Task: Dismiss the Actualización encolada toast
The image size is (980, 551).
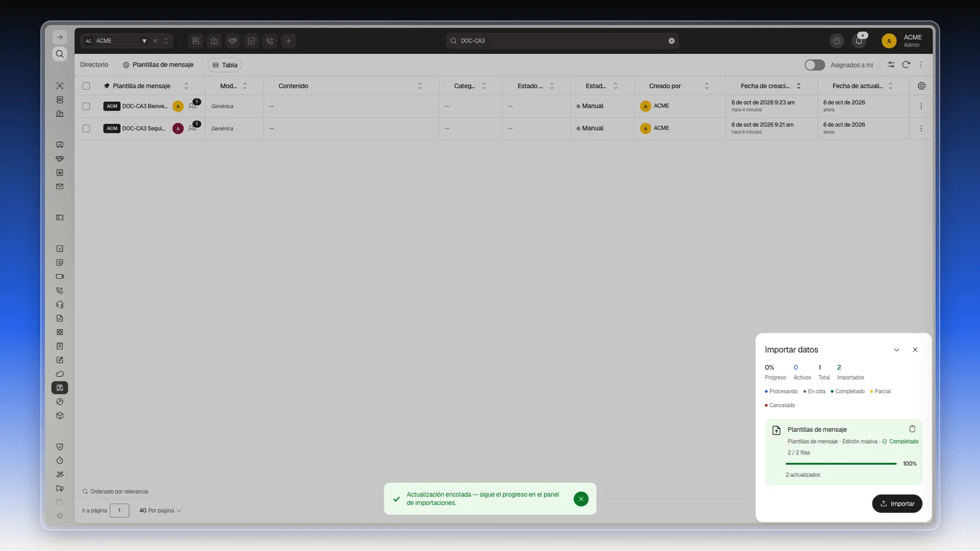Action: coord(581,499)
